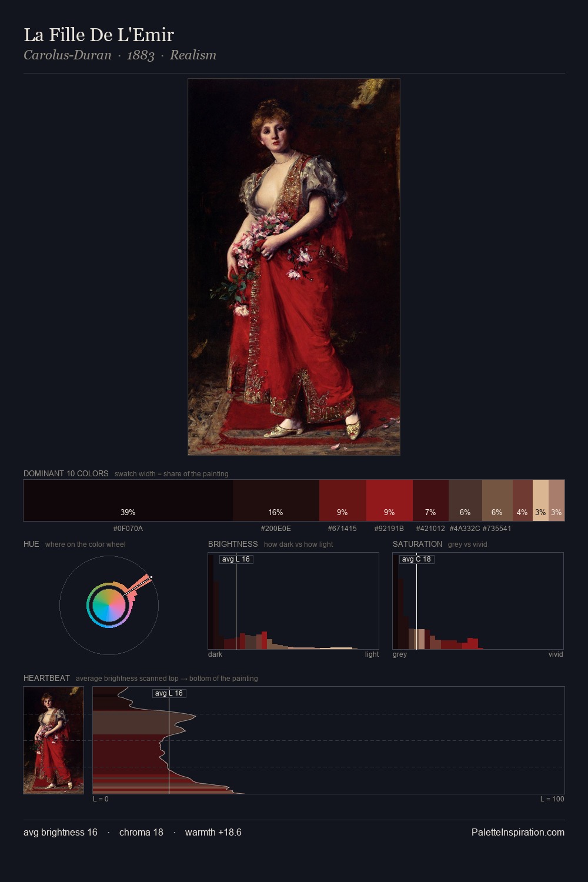Screen dimensions: 588x882
Task: Click 'swatch width = share of the painting' caption
Action: (x=172, y=474)
